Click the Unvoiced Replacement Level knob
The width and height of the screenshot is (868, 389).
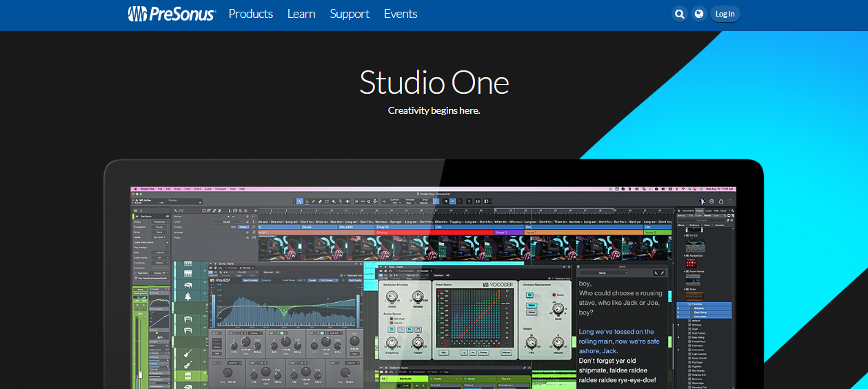coord(557,308)
